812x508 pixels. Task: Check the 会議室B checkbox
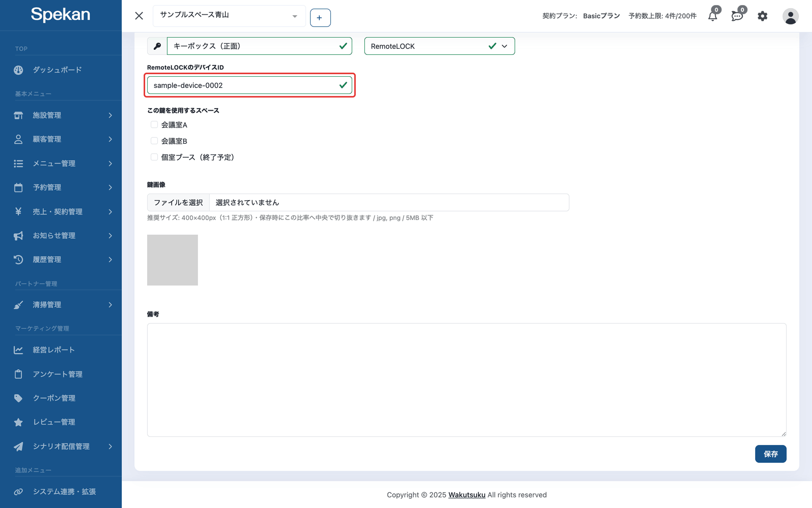coord(154,141)
